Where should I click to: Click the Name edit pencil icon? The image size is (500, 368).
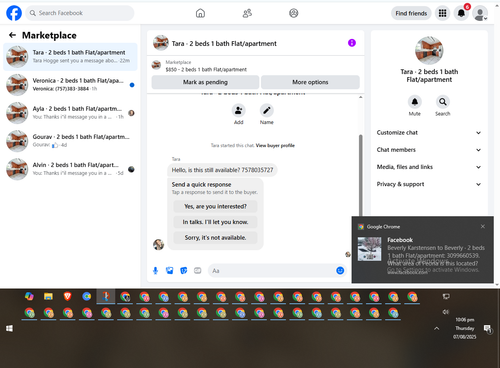[x=267, y=110]
